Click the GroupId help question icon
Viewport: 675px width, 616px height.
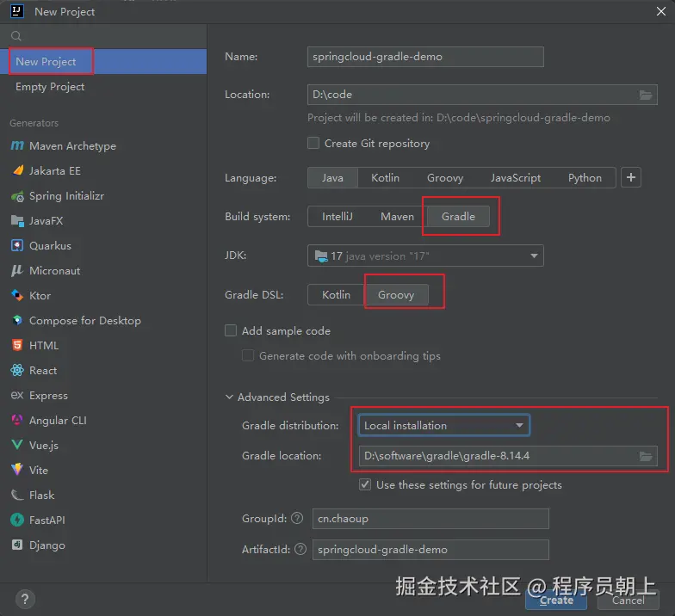coord(297,518)
